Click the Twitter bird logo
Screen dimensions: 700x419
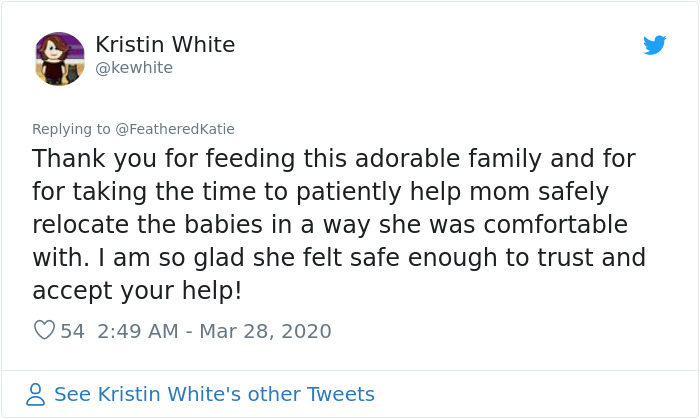point(654,45)
